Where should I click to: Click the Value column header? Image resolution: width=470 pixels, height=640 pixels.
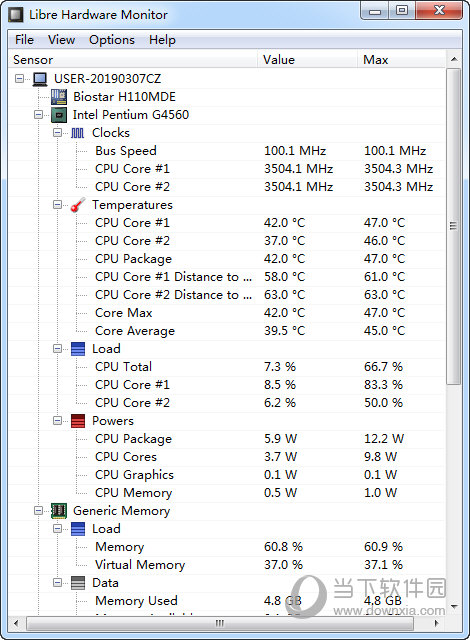point(308,60)
